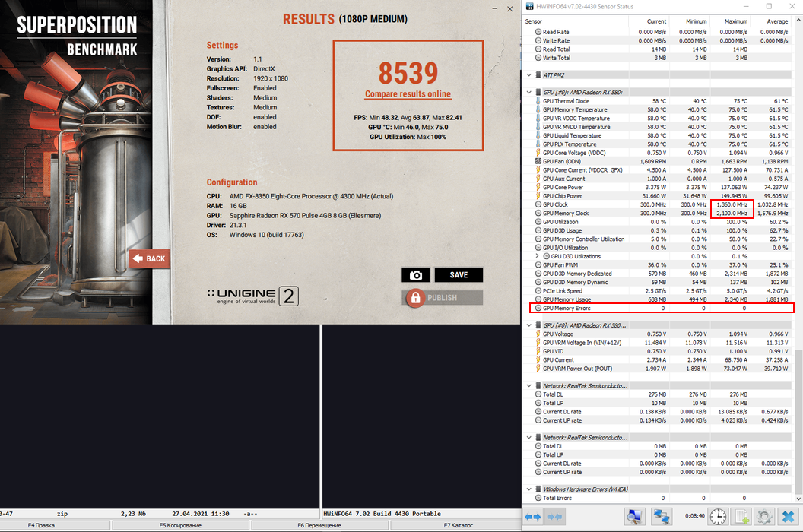Select the GPU VRM Voltage In sensor icon
803x532 pixels.
tap(538, 343)
